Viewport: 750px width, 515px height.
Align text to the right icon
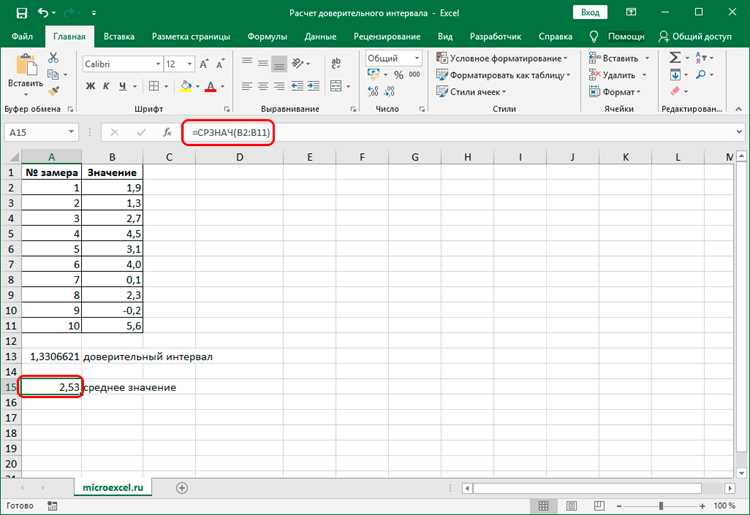coord(279,86)
